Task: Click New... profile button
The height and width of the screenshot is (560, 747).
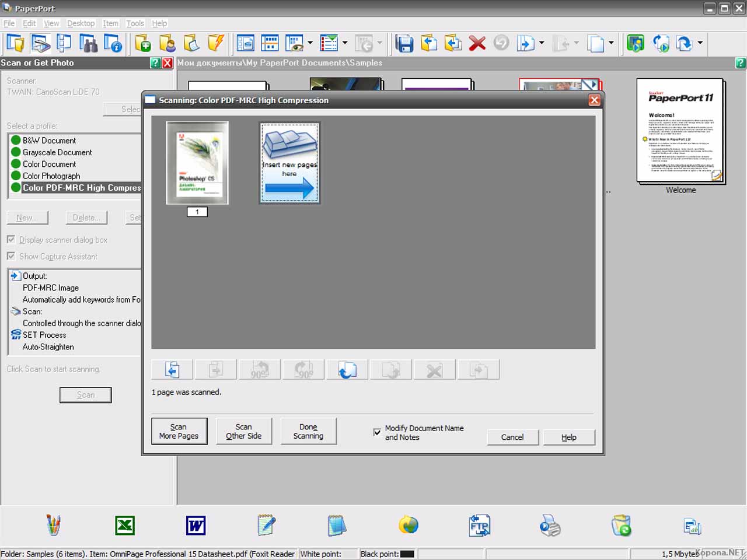Action: click(27, 218)
